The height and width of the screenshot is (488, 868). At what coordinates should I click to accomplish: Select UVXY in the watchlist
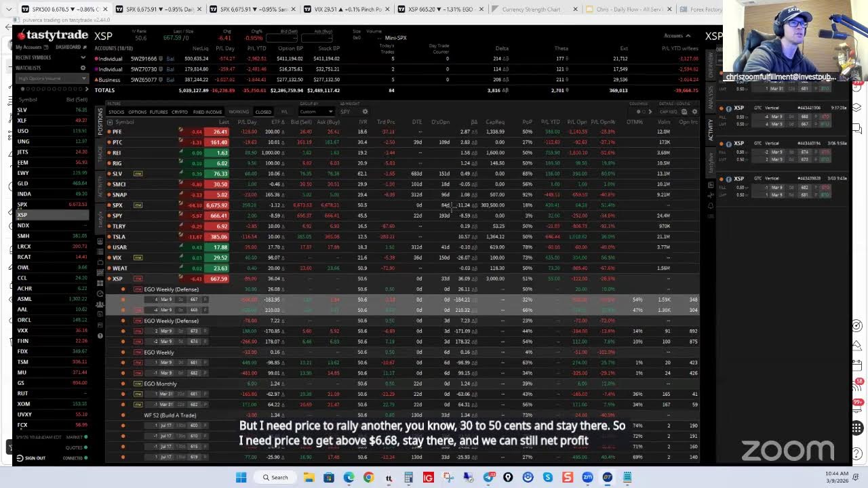53,414
